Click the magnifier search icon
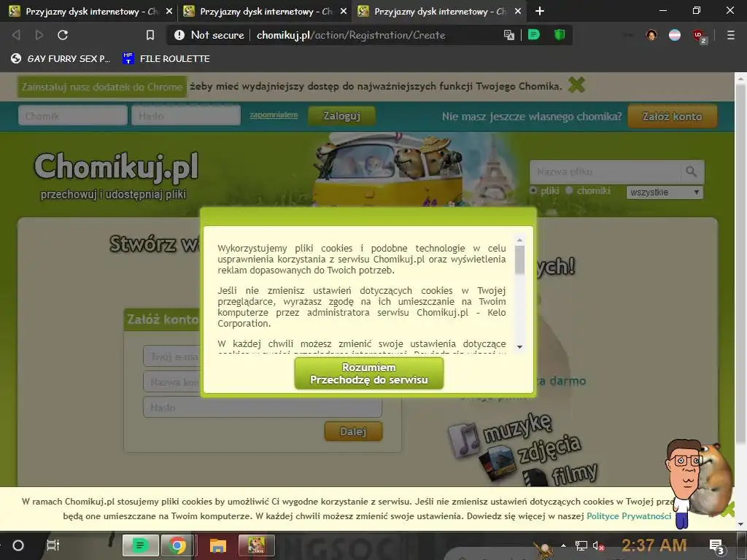 point(692,171)
